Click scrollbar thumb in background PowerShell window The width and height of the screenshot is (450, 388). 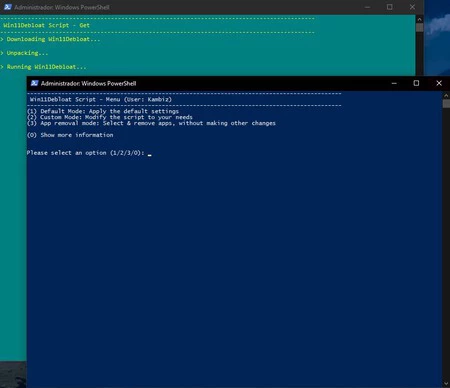pyautogui.click(x=419, y=27)
